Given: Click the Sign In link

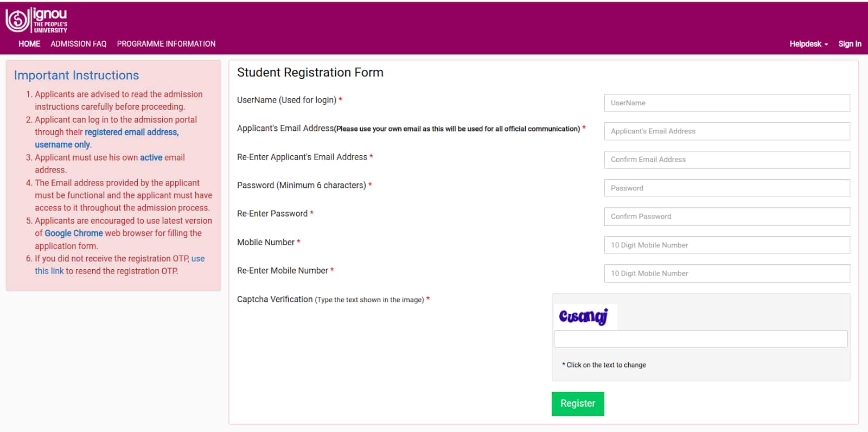Looking at the screenshot, I should click(850, 44).
